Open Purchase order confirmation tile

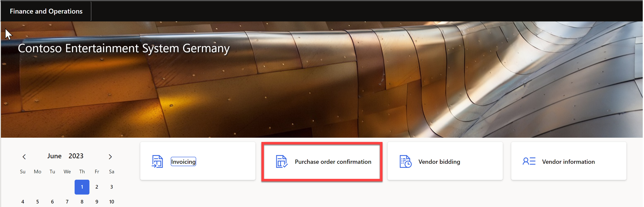point(322,162)
